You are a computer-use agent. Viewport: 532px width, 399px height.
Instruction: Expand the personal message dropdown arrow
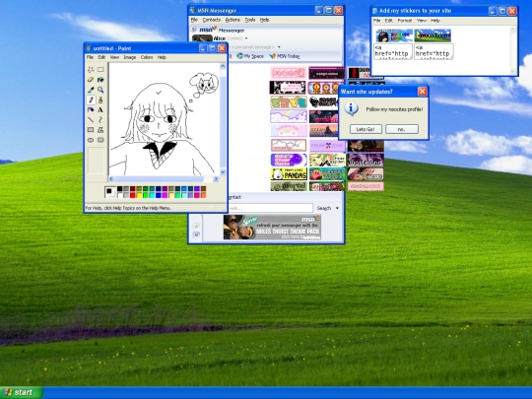coord(279,47)
